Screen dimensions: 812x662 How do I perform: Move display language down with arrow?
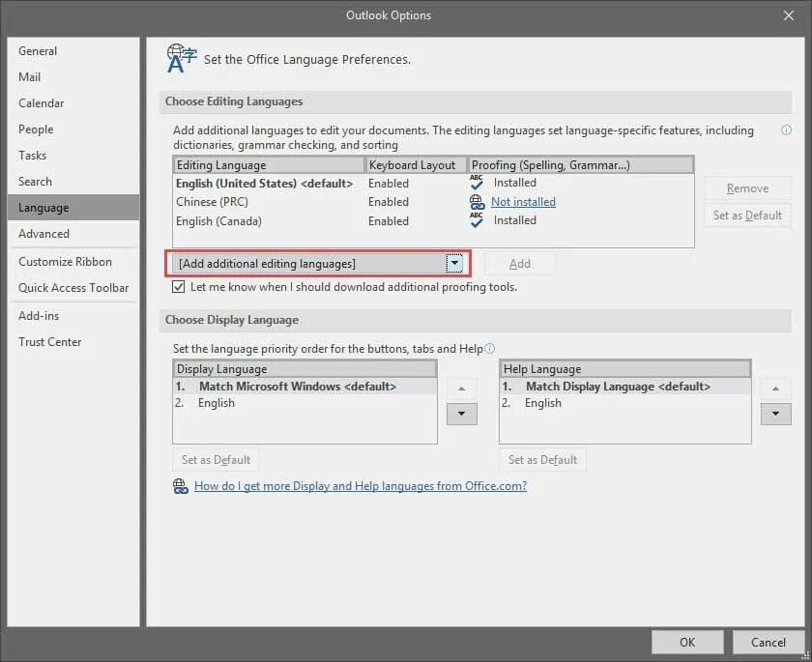coord(461,414)
